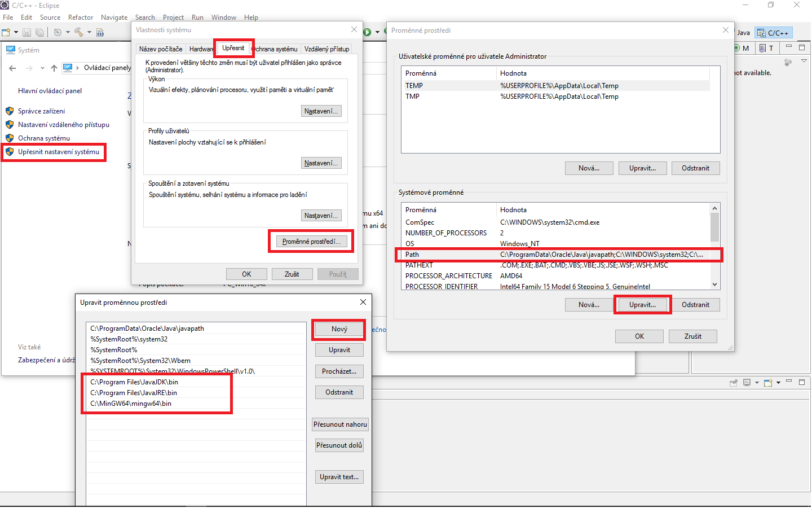Click the Save All toolbar icon
The width and height of the screenshot is (812, 508).
[x=39, y=32]
